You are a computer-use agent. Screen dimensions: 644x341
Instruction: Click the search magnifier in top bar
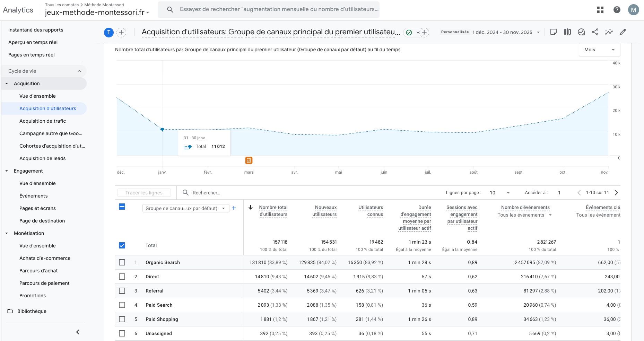click(170, 9)
